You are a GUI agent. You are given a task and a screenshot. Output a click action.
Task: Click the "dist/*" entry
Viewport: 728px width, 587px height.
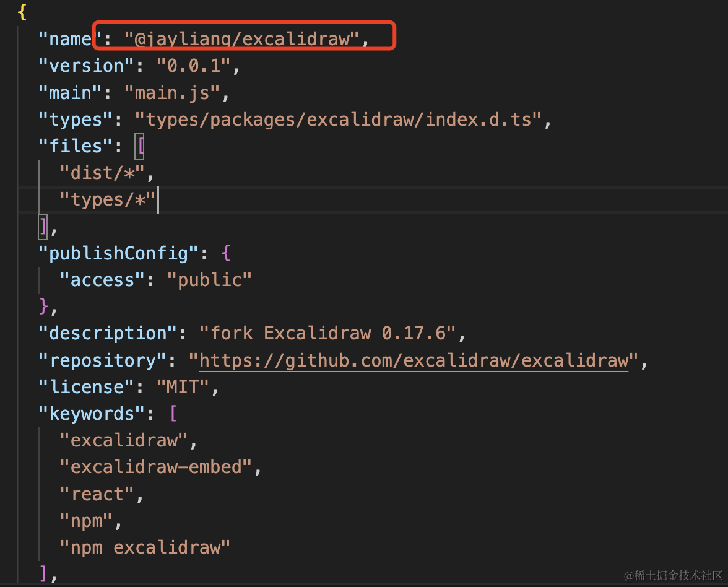pyautogui.click(x=102, y=173)
